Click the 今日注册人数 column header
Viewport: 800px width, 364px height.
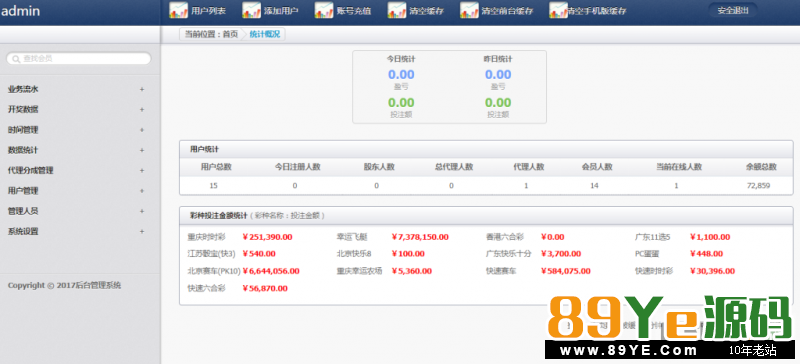[298, 167]
